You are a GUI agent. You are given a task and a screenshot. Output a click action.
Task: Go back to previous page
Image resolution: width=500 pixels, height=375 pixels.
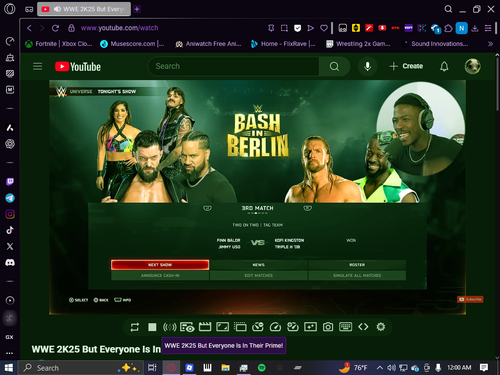pos(29,28)
